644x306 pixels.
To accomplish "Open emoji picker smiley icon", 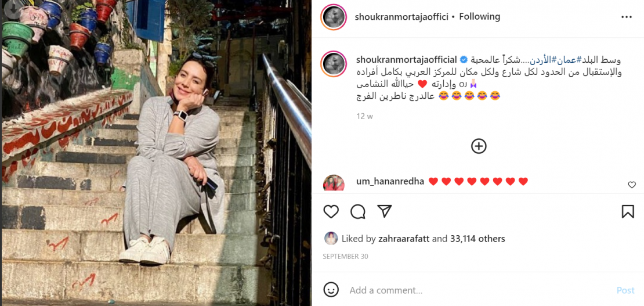I will tap(331, 290).
